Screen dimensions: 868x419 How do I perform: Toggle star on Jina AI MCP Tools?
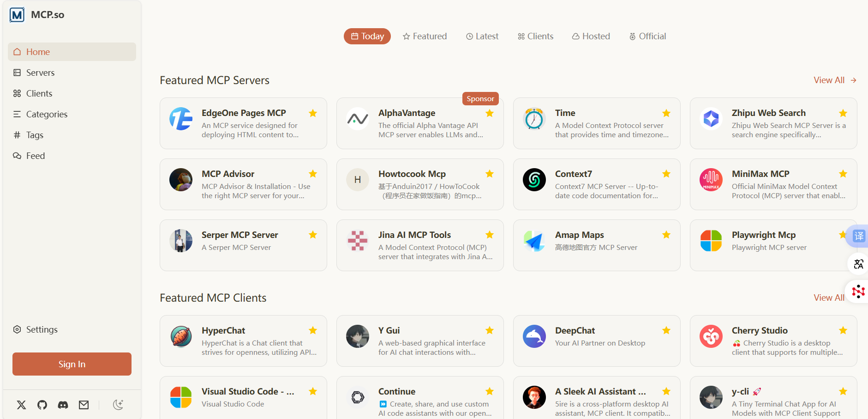(x=490, y=235)
